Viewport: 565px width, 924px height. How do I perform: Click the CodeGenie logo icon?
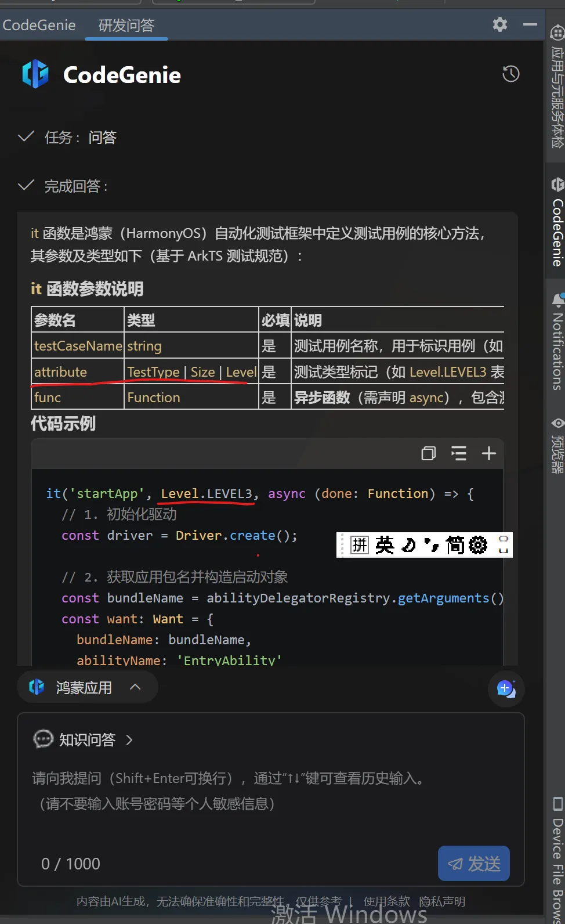pyautogui.click(x=36, y=74)
